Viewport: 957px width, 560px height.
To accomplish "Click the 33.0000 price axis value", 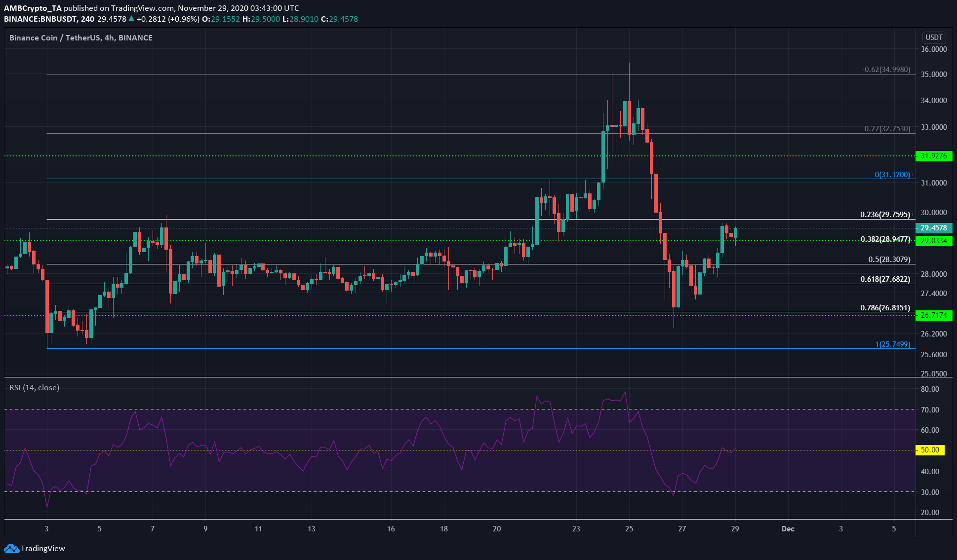I will 934,127.
